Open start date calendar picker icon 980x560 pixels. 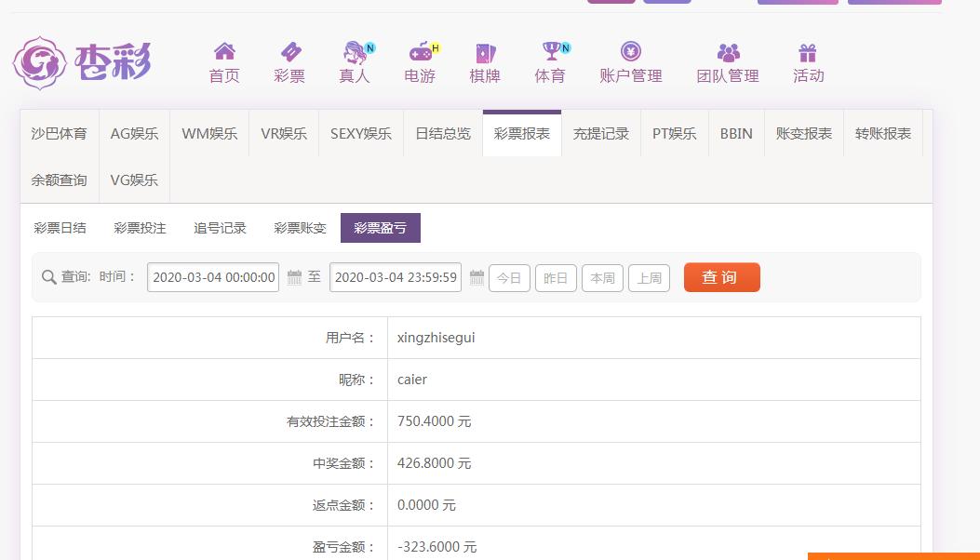294,277
